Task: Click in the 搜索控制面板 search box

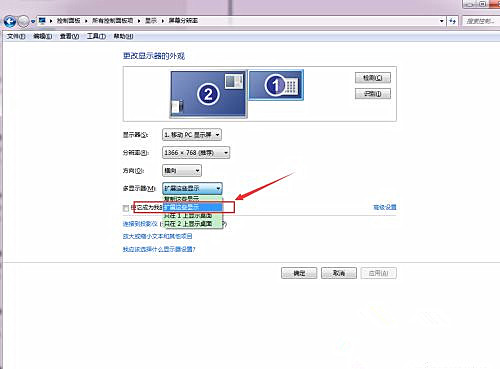Action: 481,21
